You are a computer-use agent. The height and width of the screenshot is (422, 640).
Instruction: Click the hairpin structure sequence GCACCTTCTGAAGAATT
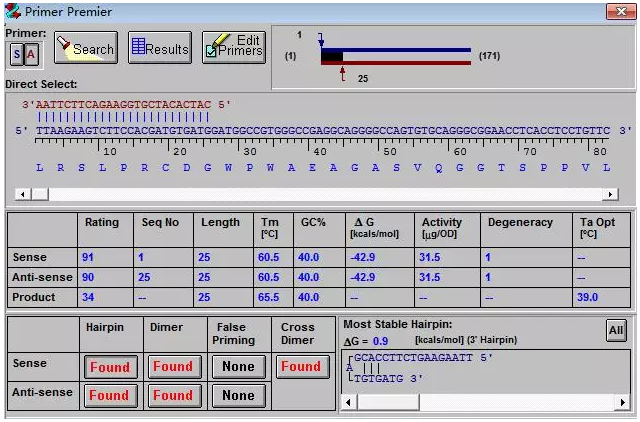click(x=413, y=358)
